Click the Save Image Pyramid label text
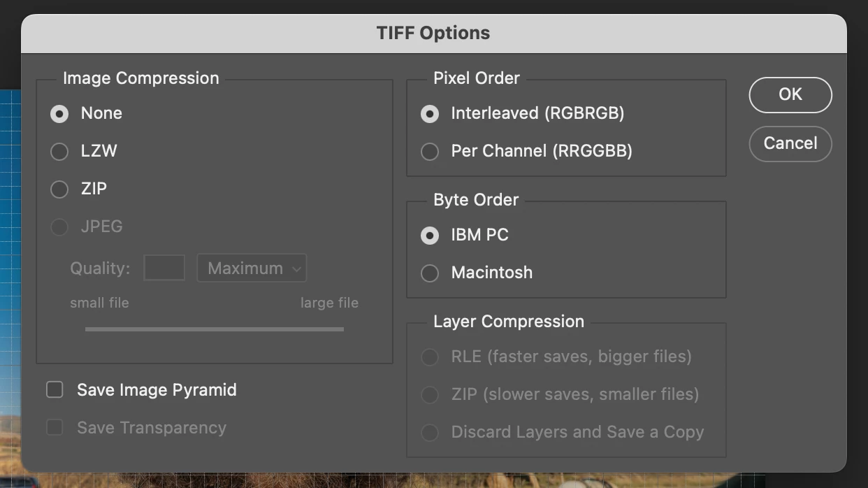Viewport: 868px width, 488px height. (157, 389)
